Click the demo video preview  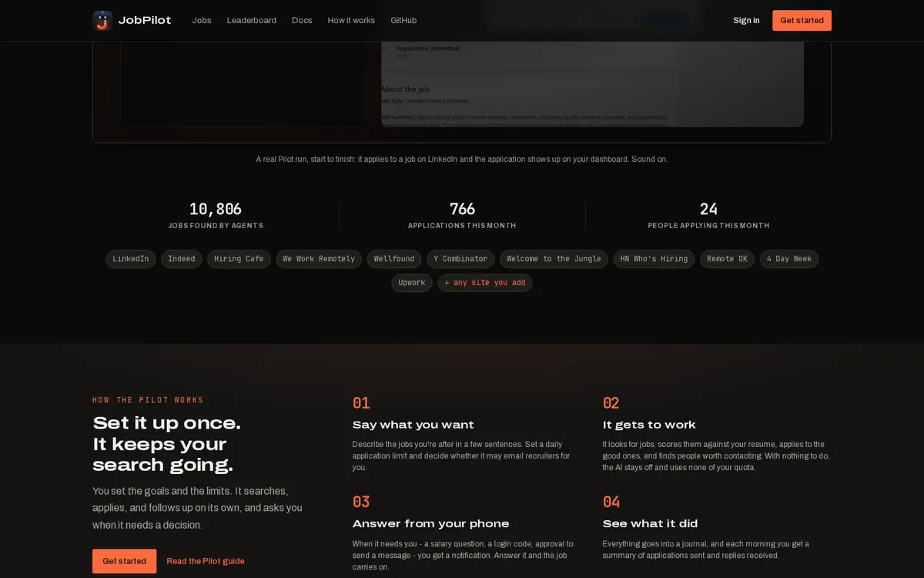click(462, 92)
